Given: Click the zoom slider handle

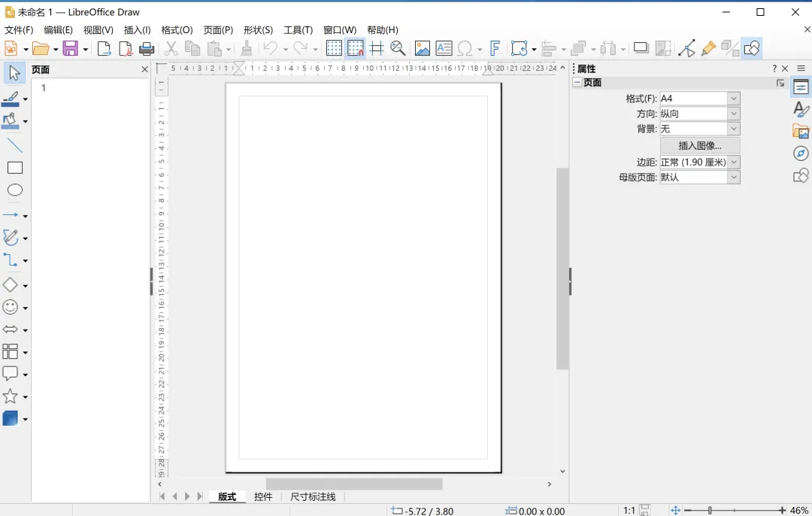Looking at the screenshot, I should (x=710, y=510).
